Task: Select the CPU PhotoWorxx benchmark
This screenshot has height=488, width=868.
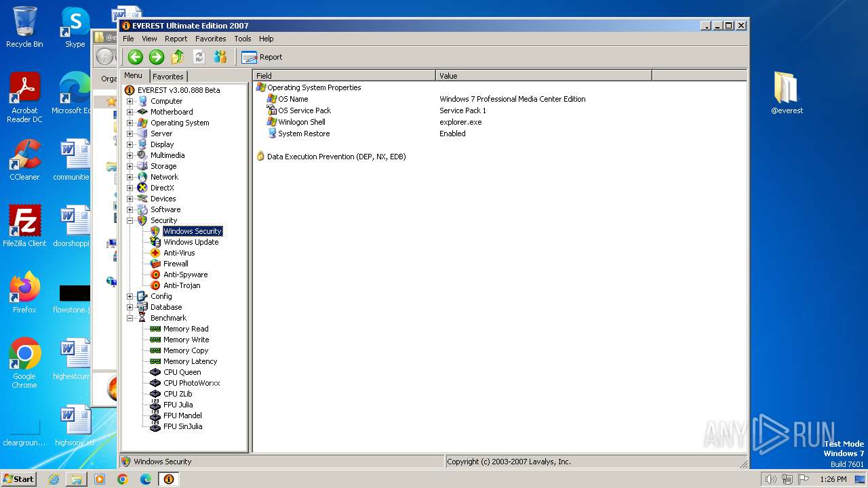Action: click(191, 383)
